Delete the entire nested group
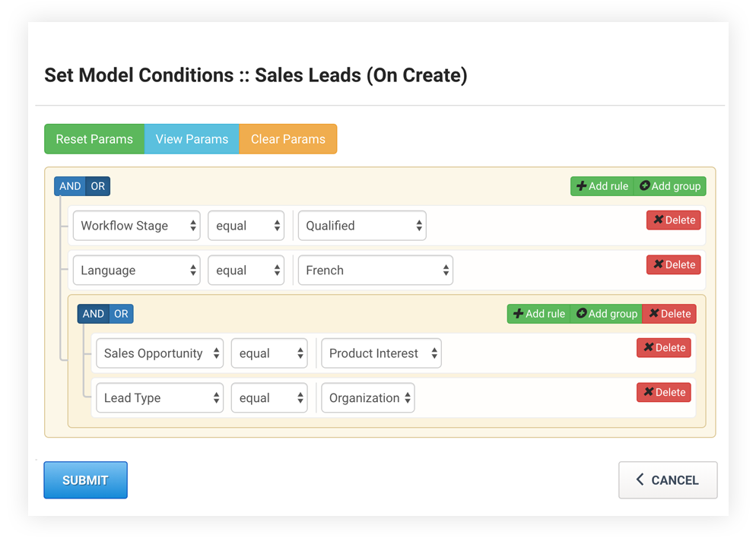This screenshot has height=538, width=756. [669, 314]
